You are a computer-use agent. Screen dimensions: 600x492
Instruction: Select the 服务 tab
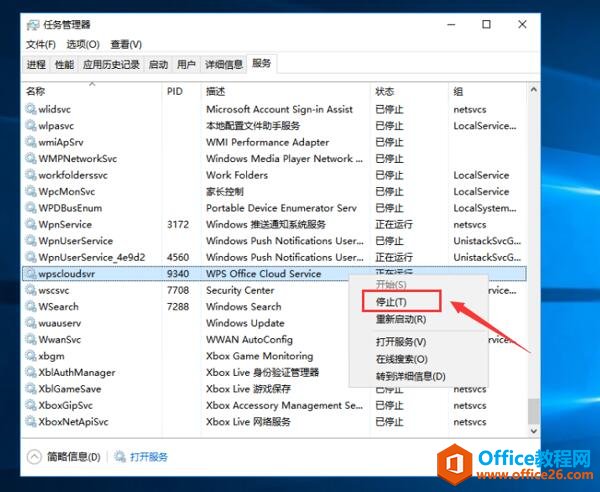coord(262,63)
